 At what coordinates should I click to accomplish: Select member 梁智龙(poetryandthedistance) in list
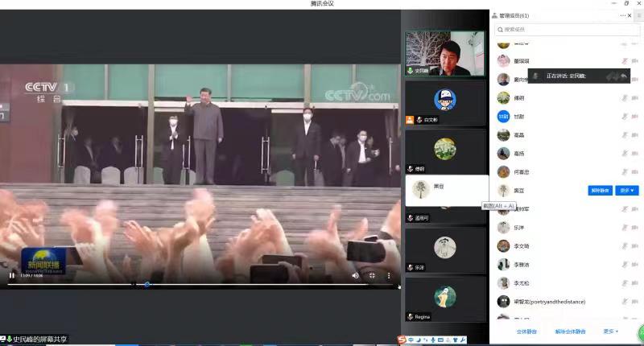point(549,302)
